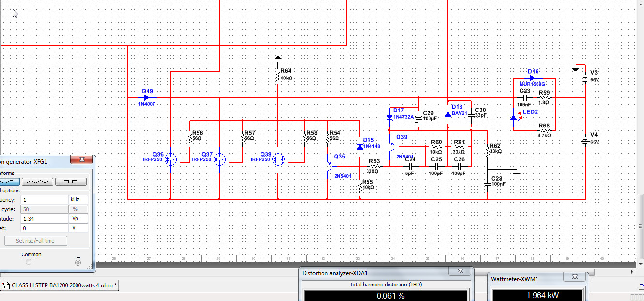This screenshot has height=301, width=644.
Task: Select the square waveform button
Action: click(x=71, y=182)
